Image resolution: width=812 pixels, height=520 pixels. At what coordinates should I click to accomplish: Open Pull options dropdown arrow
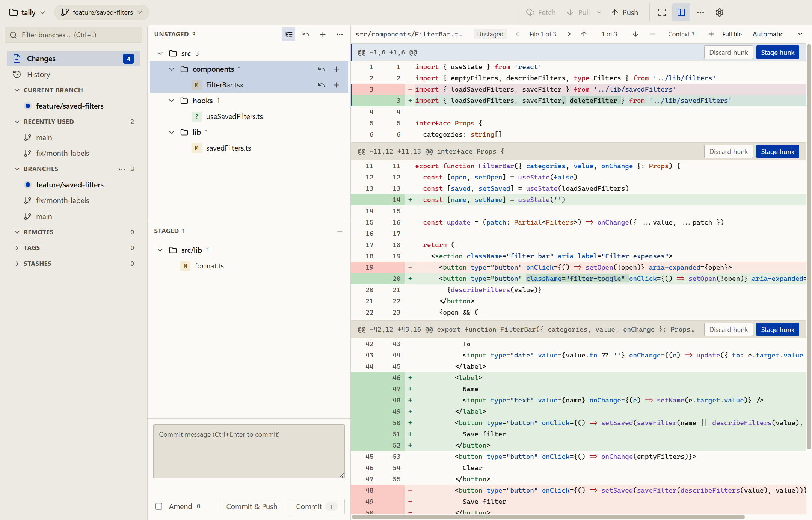pos(599,12)
